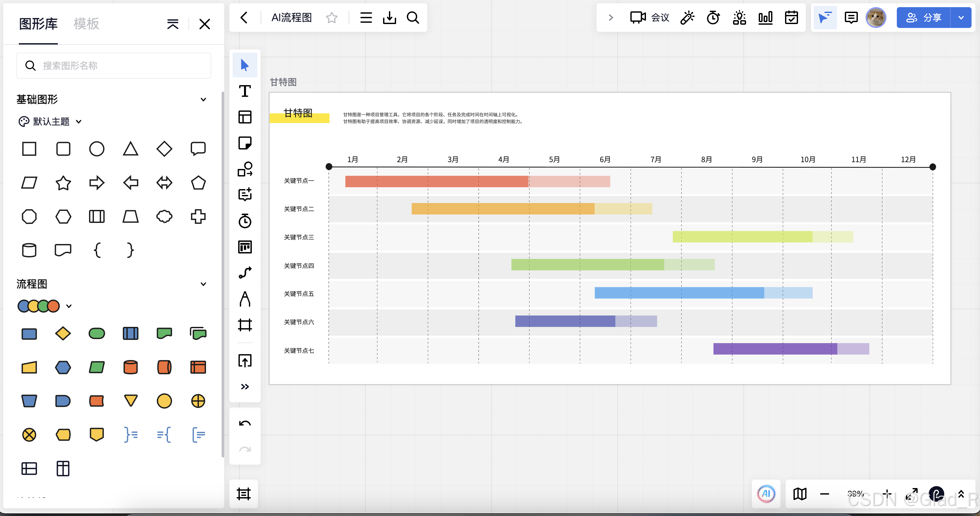Viewport: 980px width, 516px height.
Task: Click the download export icon
Action: point(389,18)
